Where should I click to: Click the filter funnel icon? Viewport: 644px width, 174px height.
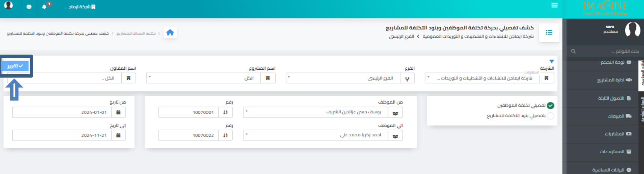(552, 61)
